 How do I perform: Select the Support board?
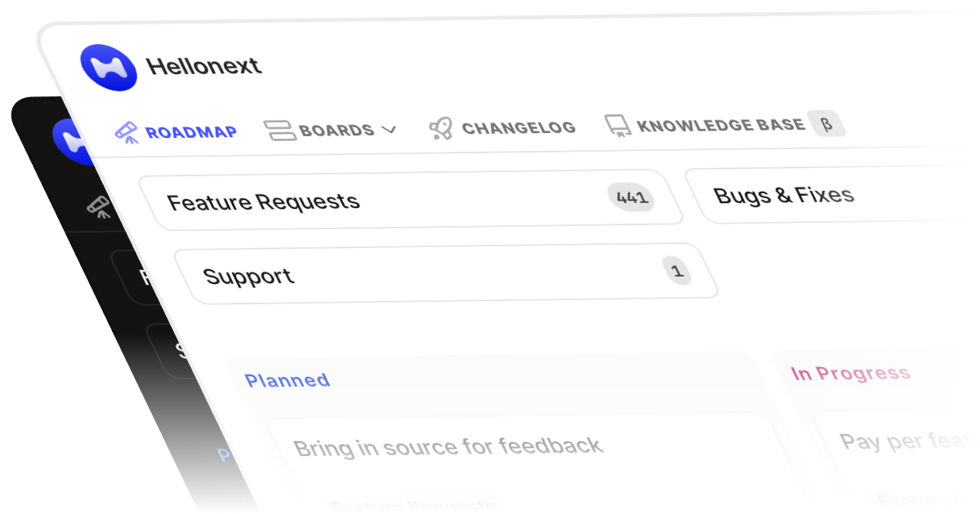(248, 276)
